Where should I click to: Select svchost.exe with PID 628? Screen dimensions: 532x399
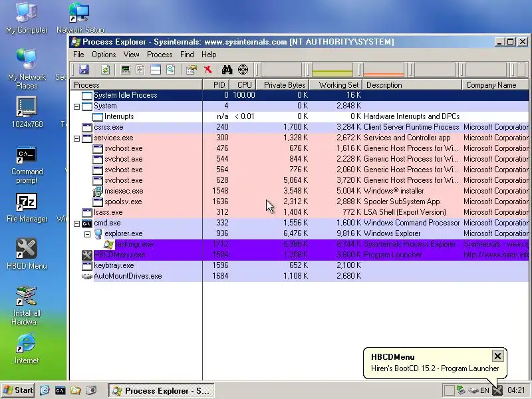click(x=299, y=180)
